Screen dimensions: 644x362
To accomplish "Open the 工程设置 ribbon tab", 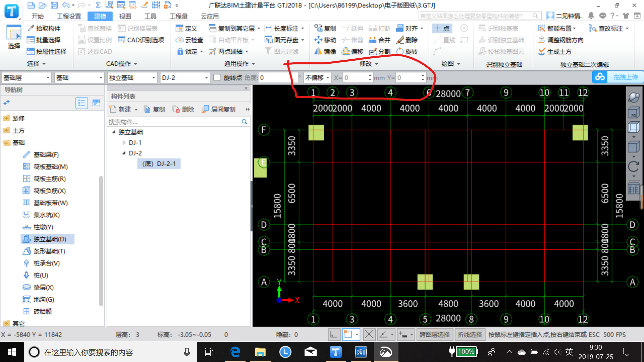I will click(x=69, y=16).
